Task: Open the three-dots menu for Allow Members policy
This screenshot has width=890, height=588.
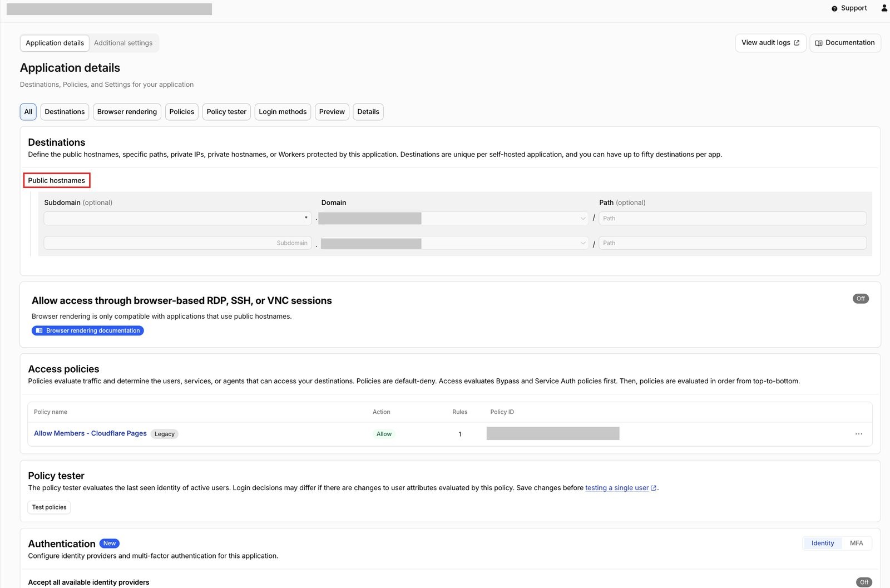Action: tap(859, 434)
